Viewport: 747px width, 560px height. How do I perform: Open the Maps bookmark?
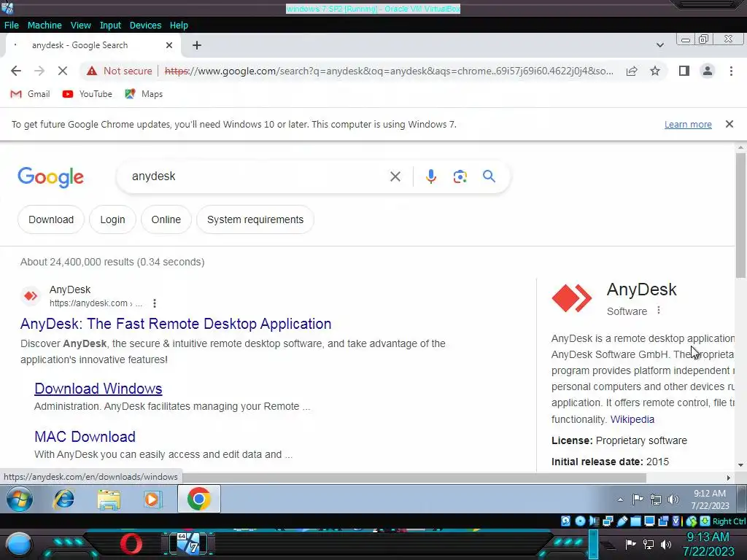coord(144,94)
